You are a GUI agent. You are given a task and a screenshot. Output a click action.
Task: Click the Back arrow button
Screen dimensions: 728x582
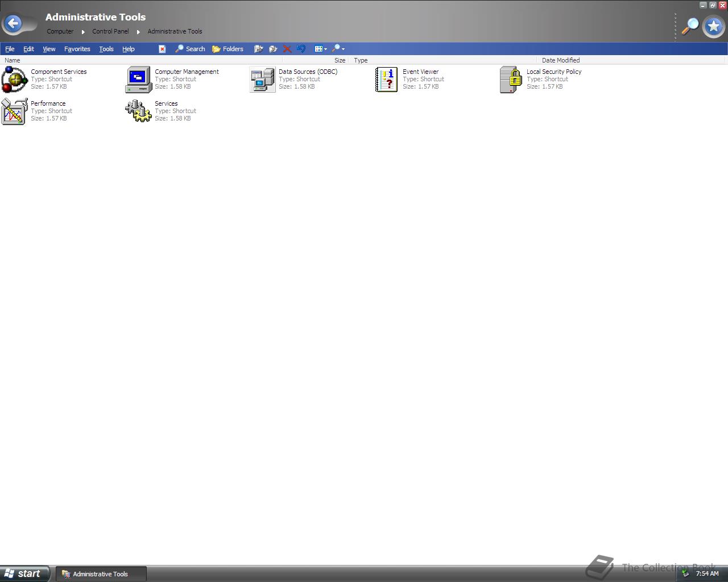click(13, 24)
